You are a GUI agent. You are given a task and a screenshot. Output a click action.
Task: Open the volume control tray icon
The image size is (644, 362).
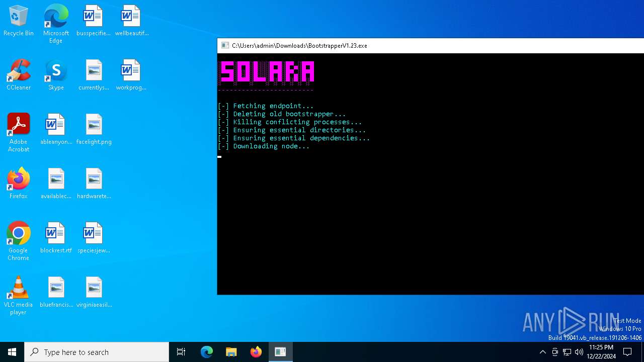(x=579, y=352)
